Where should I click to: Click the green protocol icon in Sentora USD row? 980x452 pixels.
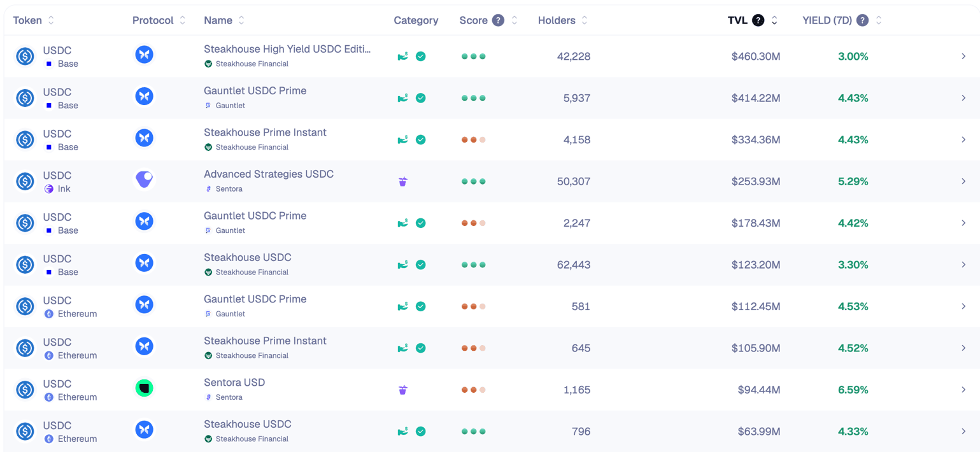(145, 388)
